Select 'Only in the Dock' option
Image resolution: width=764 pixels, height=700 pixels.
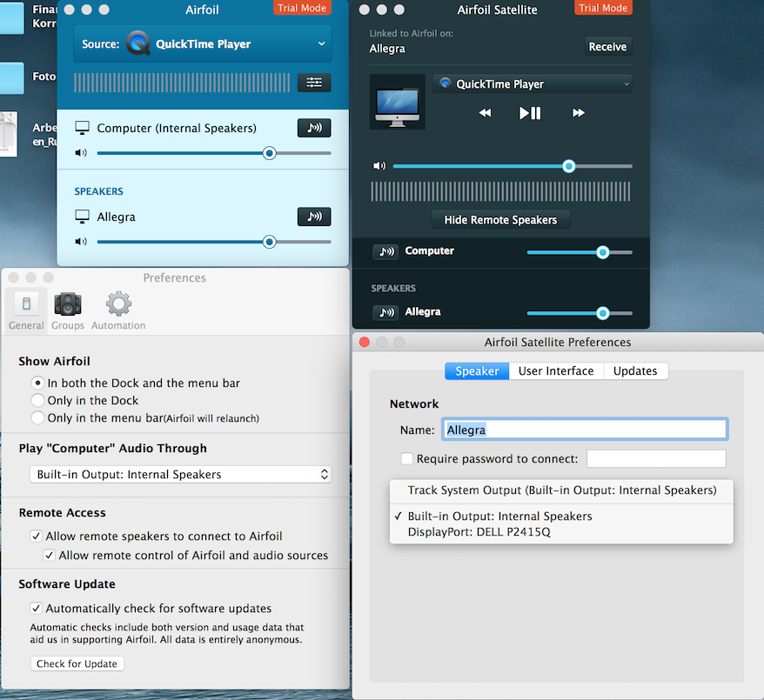click(37, 400)
